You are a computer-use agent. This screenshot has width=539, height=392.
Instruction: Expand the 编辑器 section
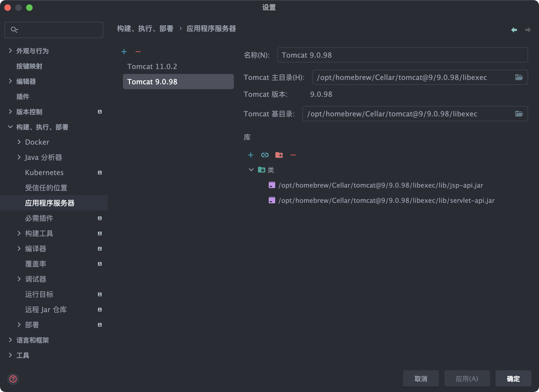[10, 81]
